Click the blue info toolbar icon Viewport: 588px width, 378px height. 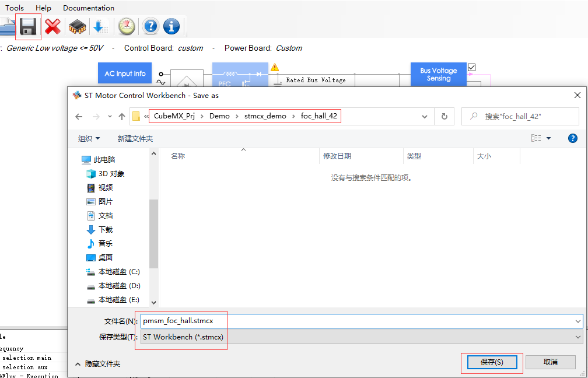tap(171, 27)
